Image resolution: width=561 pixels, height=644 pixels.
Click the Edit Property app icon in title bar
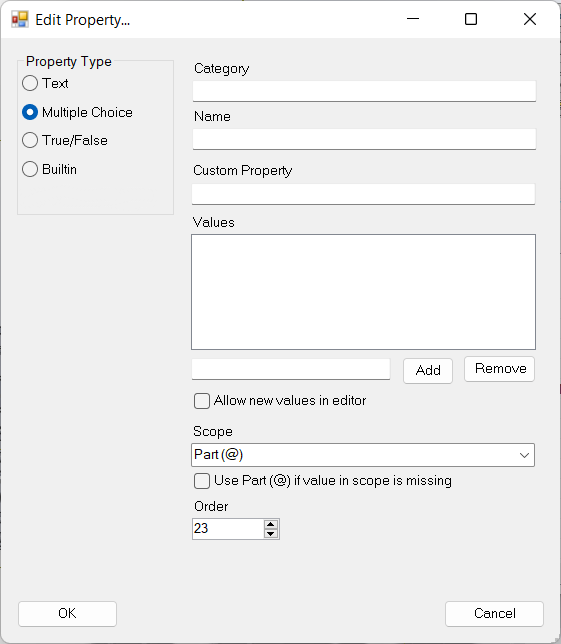(x=20, y=19)
